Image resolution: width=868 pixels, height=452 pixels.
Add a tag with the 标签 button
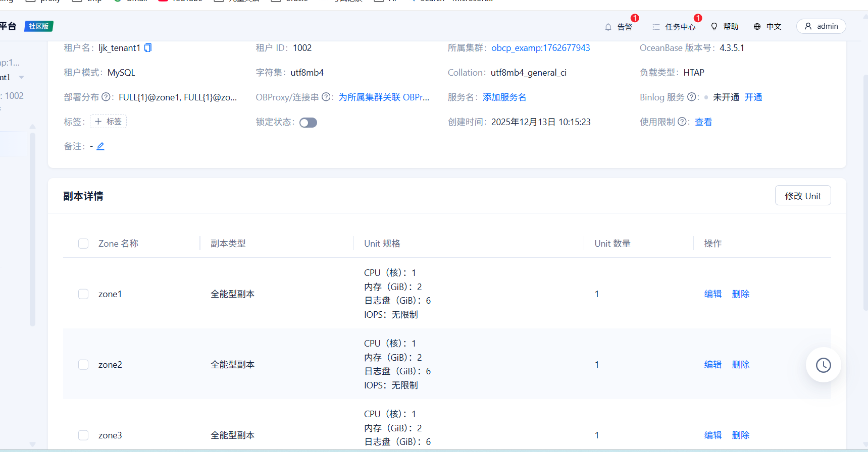(108, 122)
